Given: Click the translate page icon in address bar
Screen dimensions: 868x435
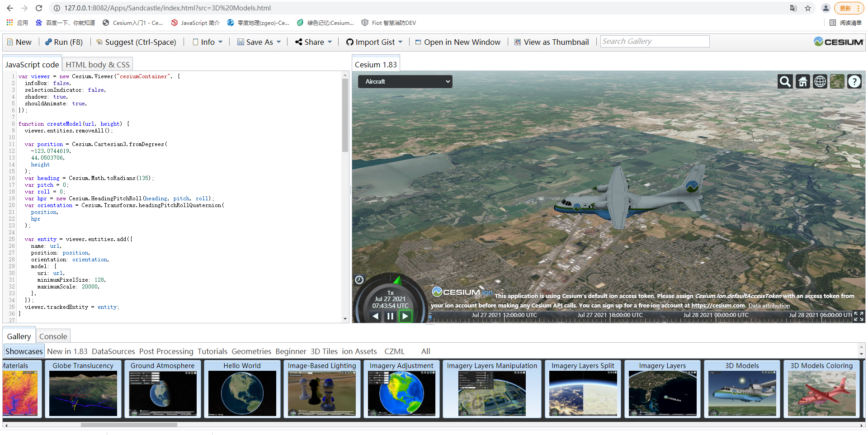Looking at the screenshot, I should [x=793, y=8].
